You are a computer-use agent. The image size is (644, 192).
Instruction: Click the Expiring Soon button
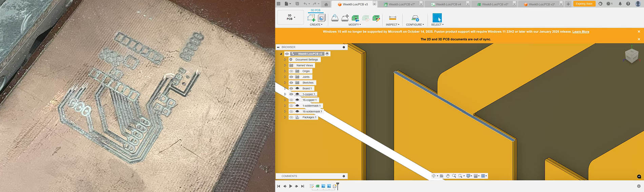coord(584,4)
